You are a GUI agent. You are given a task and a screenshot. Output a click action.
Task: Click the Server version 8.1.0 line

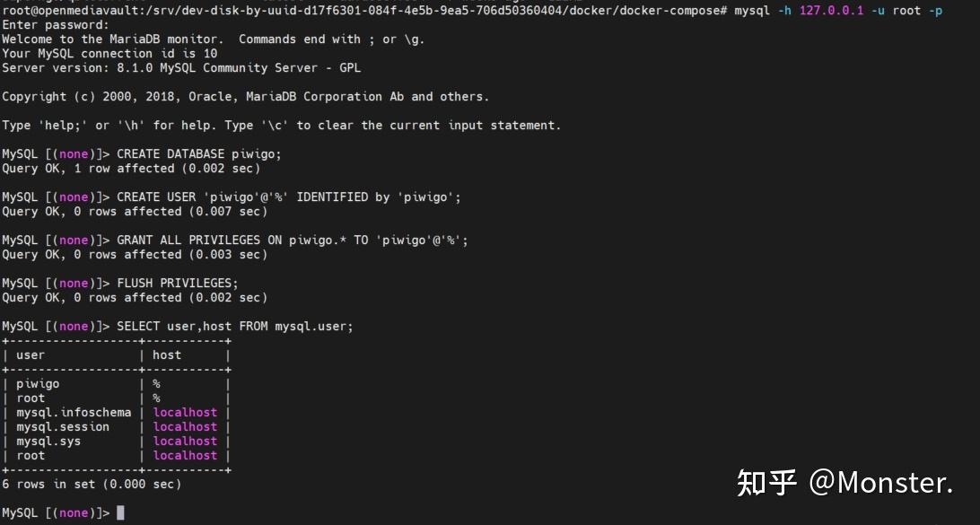click(x=181, y=68)
